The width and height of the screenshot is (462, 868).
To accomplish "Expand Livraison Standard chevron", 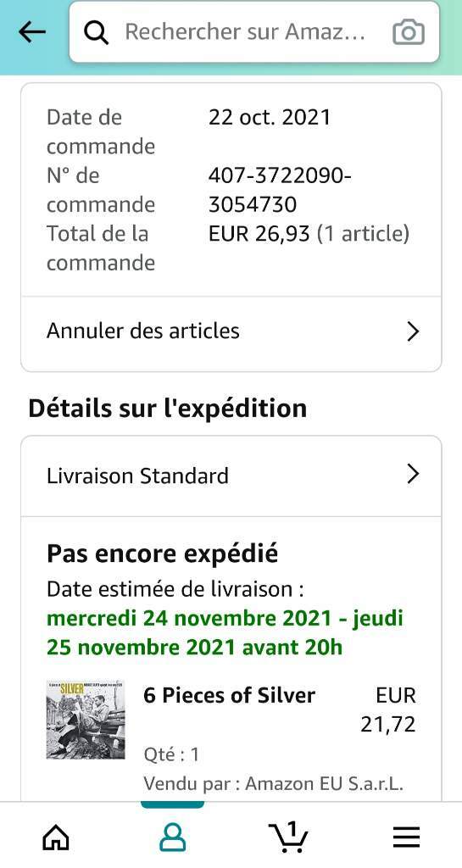I will point(413,475).
